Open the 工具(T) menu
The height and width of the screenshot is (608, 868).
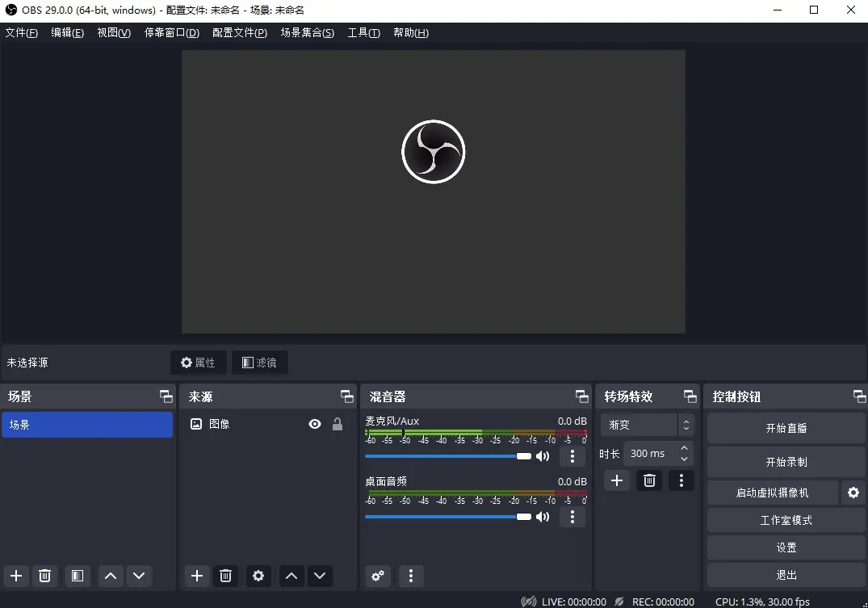pyautogui.click(x=363, y=32)
